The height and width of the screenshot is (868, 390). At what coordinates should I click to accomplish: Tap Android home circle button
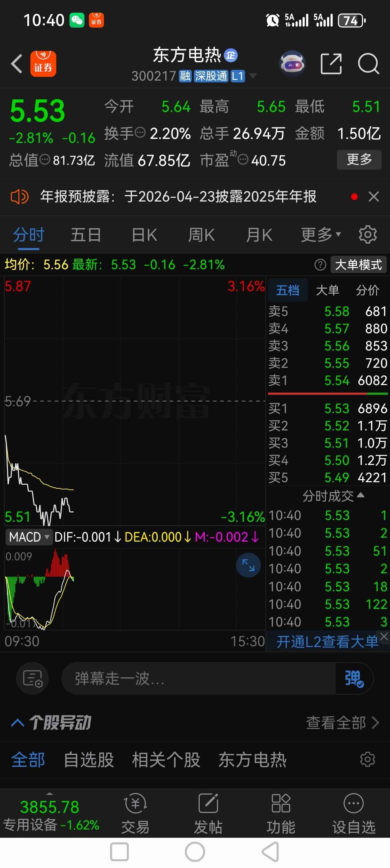[x=195, y=852]
